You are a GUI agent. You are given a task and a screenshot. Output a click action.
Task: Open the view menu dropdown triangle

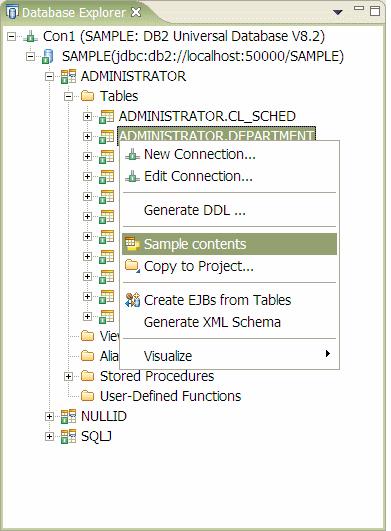click(338, 13)
